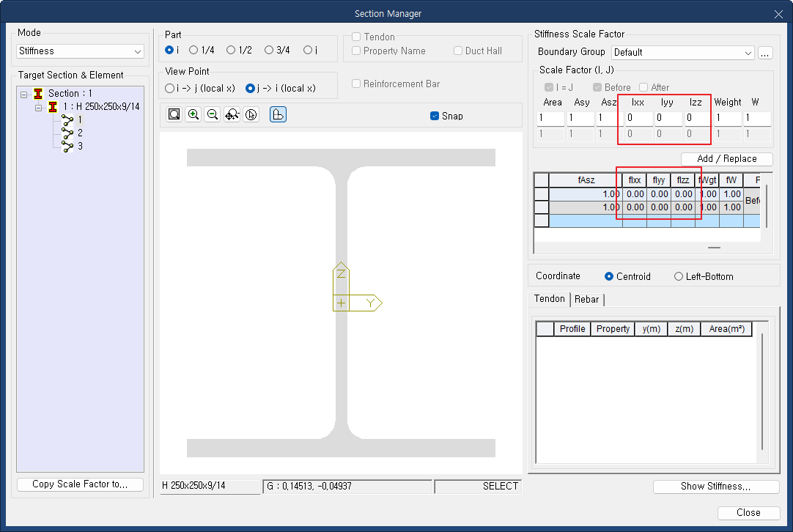Click the G : 0.14513, -0.04937 status text
Screen dimensions: 793x532
click(309, 487)
